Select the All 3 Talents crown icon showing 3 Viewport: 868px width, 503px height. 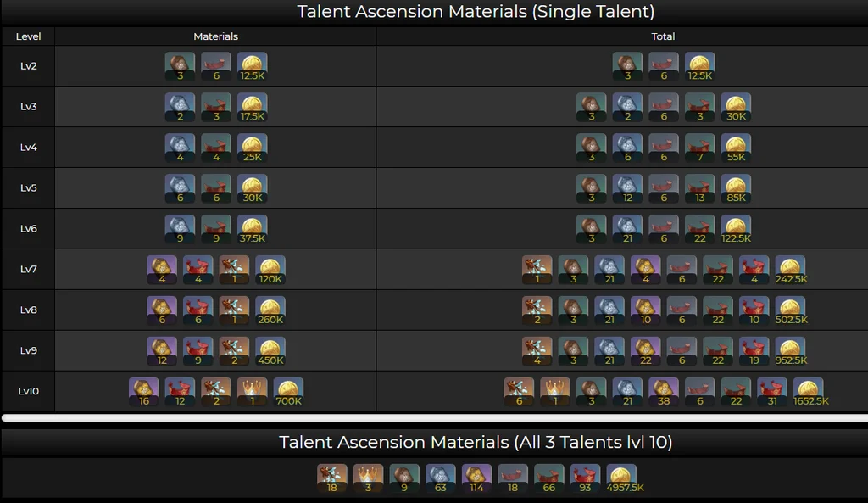pos(368,478)
